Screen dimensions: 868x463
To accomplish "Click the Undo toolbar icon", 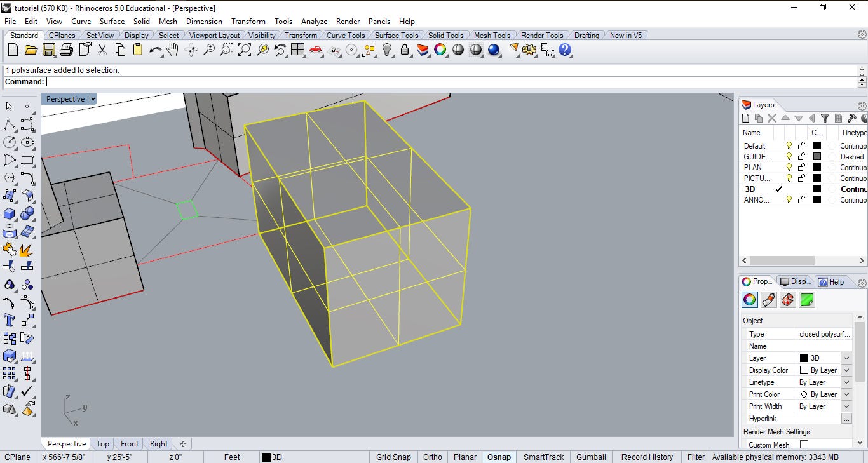I will [x=156, y=50].
